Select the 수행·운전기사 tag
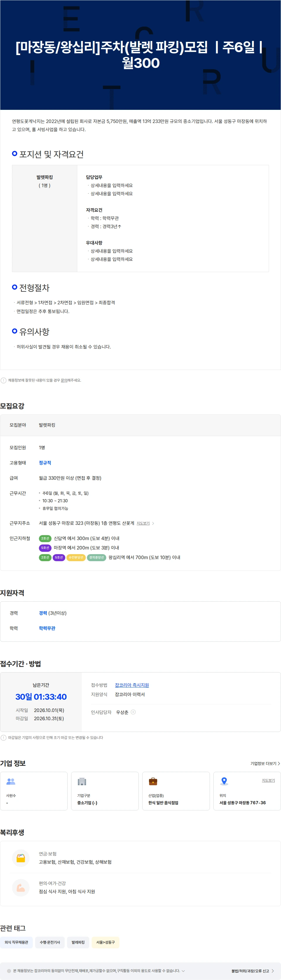The width and height of the screenshot is (281, 980). click(50, 942)
